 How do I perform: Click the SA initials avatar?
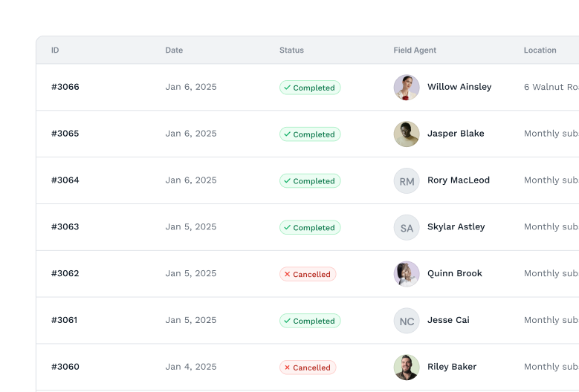[x=407, y=228]
